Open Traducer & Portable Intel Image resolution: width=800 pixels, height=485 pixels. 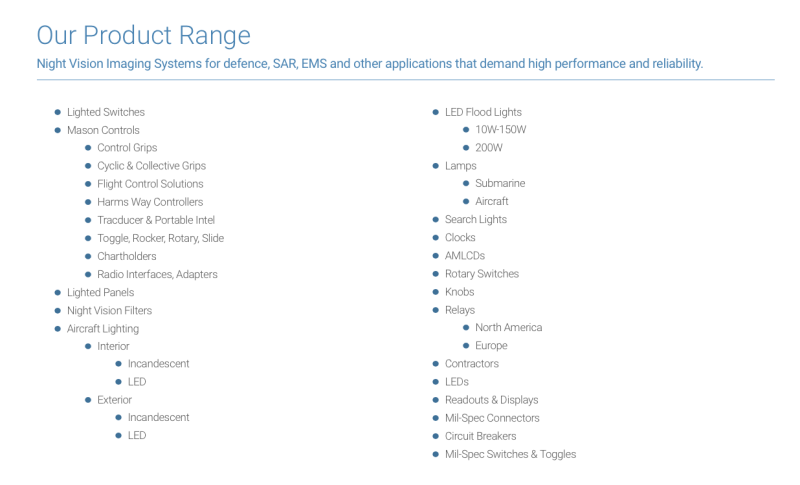point(156,220)
